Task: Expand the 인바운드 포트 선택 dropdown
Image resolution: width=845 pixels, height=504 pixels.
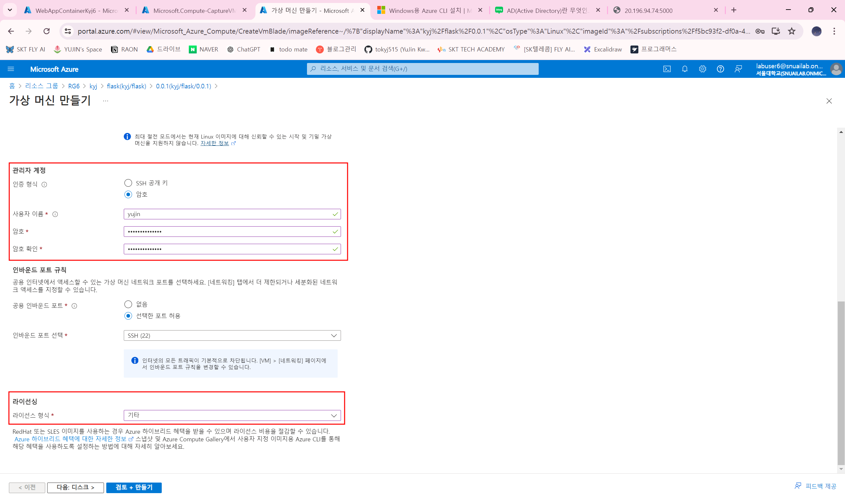Action: tap(232, 335)
